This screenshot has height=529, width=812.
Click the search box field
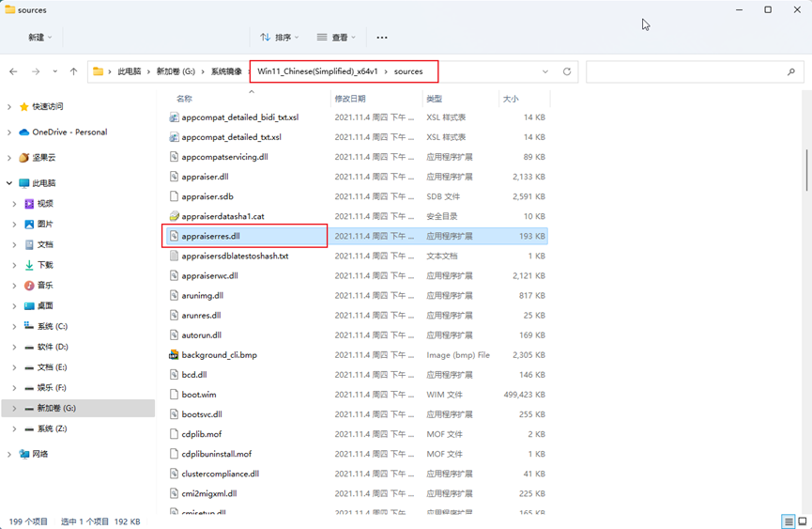(x=695, y=71)
